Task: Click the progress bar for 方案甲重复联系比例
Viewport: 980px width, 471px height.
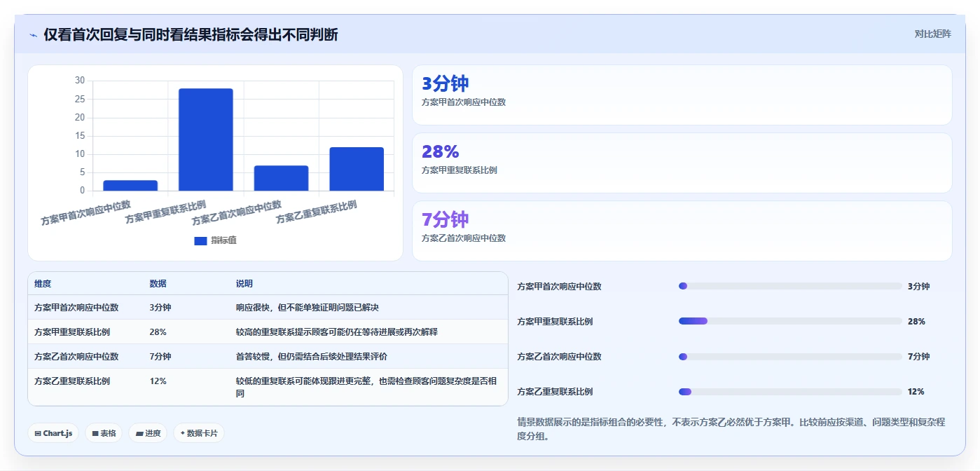Action: tap(790, 321)
